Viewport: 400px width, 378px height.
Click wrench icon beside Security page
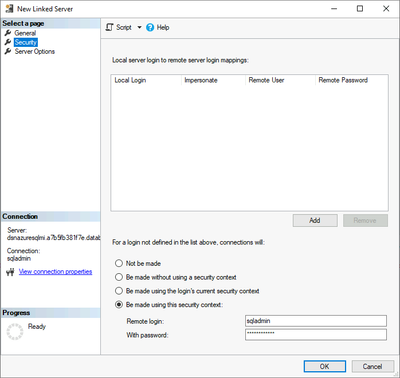point(8,42)
